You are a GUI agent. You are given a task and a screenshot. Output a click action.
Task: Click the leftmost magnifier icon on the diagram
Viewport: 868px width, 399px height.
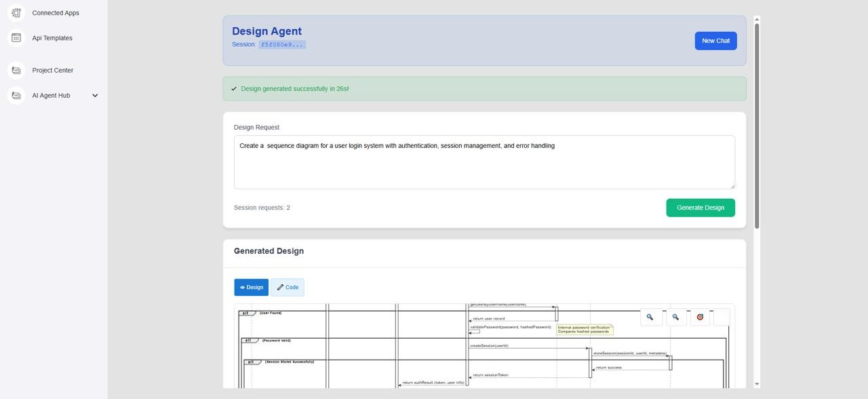(x=650, y=317)
